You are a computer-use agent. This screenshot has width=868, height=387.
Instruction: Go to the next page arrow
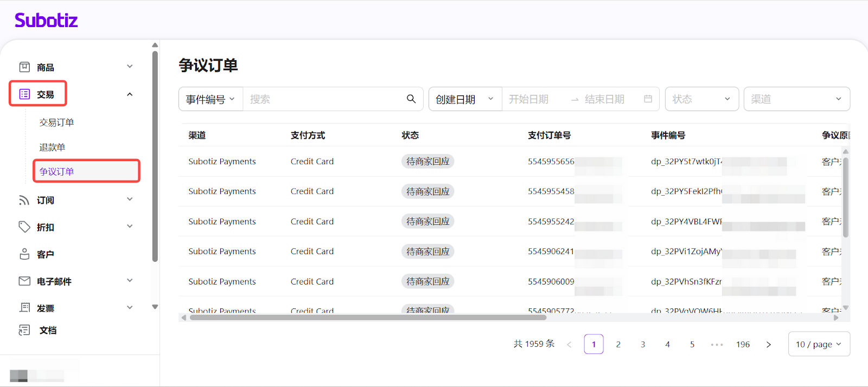(x=768, y=344)
